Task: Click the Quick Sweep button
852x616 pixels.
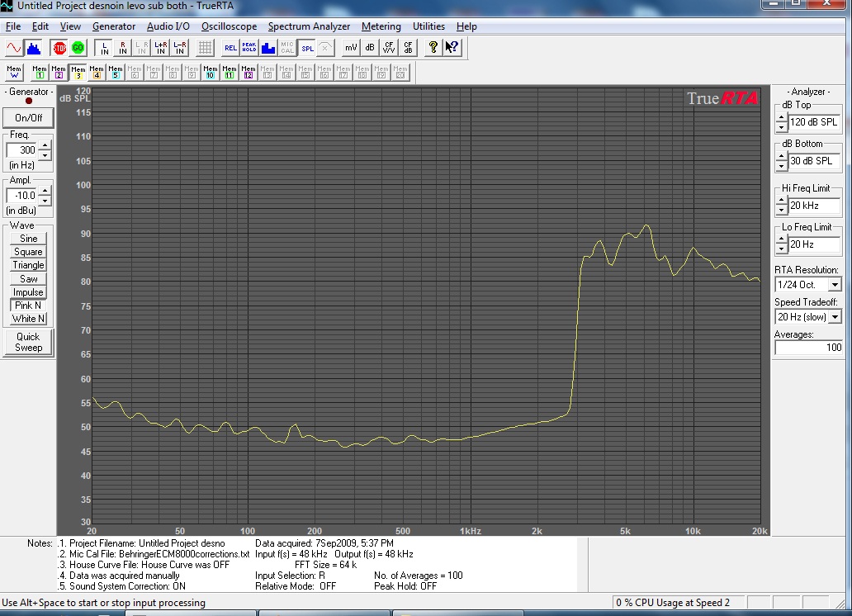Action: tap(28, 342)
